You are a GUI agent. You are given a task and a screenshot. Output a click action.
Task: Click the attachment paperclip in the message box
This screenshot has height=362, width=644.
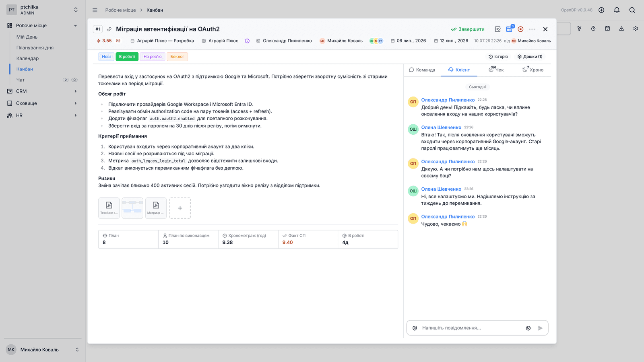coord(415,328)
